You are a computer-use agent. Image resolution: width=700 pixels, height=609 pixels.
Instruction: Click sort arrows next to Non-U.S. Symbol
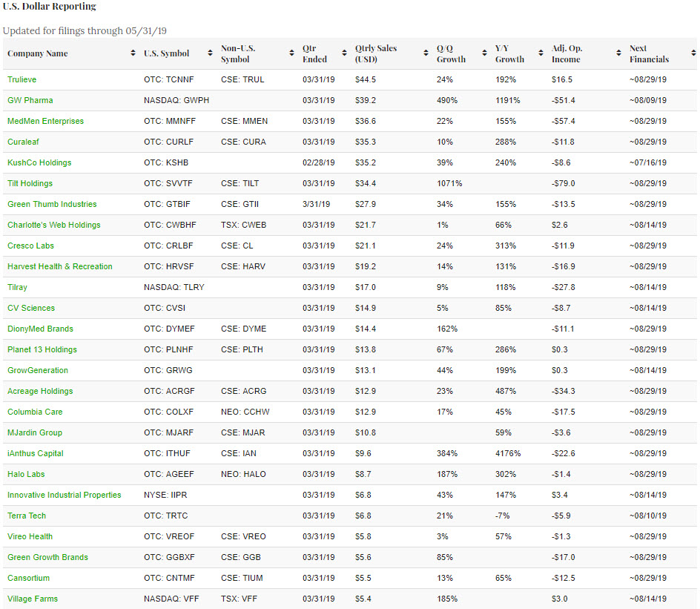[x=291, y=53]
